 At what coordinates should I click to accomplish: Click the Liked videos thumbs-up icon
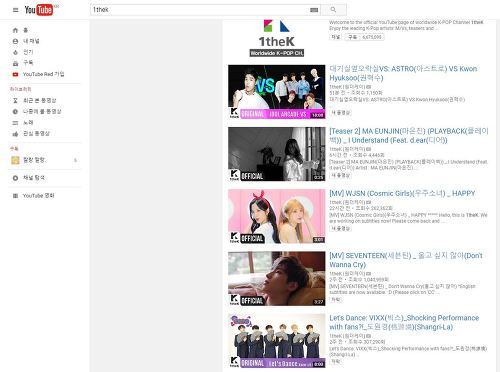(15, 134)
